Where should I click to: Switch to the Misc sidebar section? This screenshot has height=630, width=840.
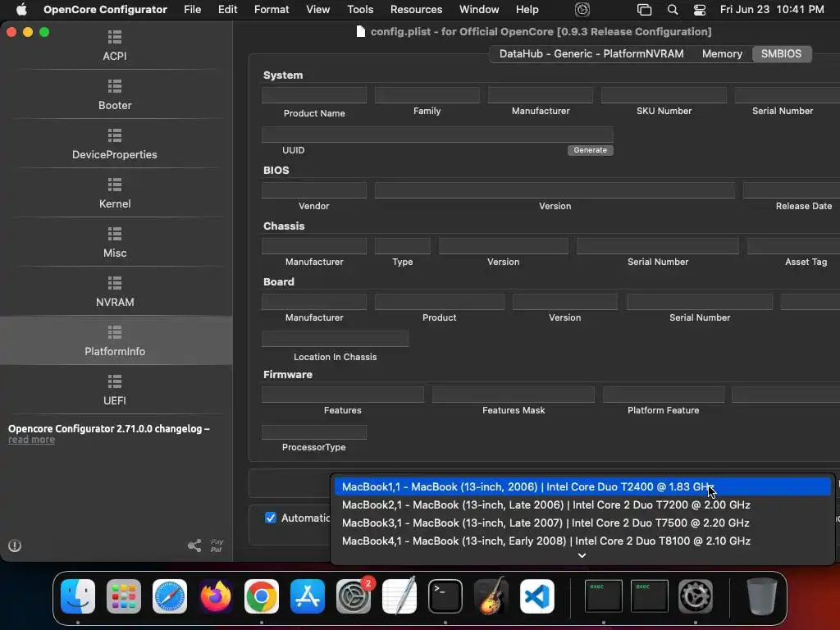[115, 243]
